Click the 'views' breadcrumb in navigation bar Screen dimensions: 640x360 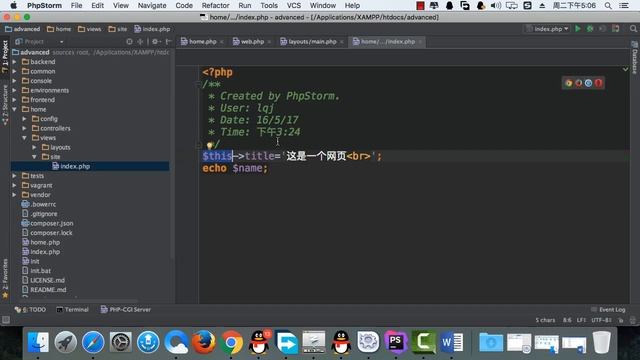[89, 29]
